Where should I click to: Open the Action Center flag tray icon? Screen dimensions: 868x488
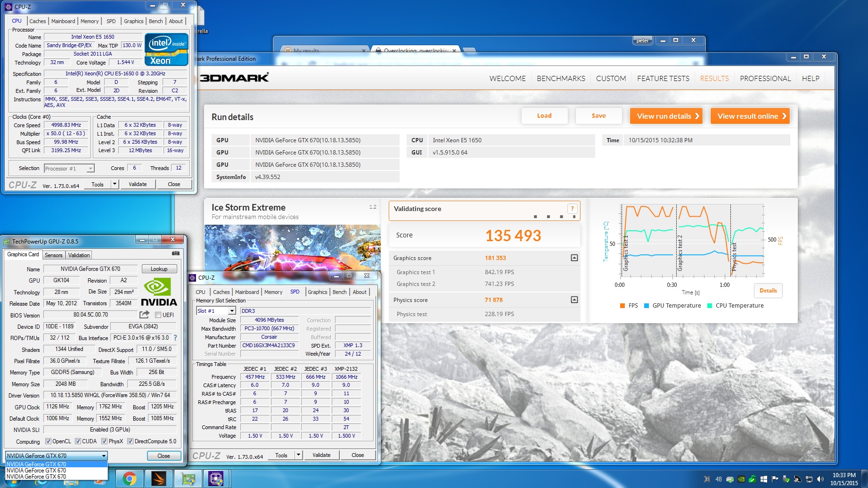tap(775, 479)
